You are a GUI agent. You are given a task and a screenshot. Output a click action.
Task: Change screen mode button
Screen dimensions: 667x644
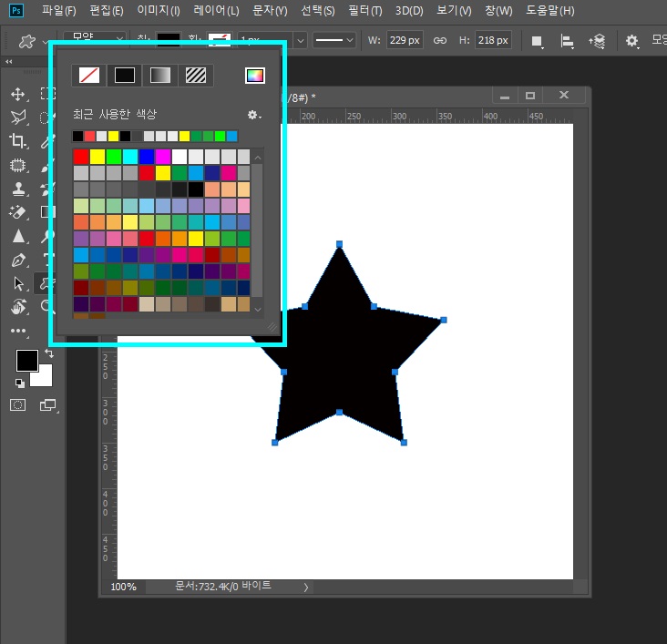tap(47, 405)
